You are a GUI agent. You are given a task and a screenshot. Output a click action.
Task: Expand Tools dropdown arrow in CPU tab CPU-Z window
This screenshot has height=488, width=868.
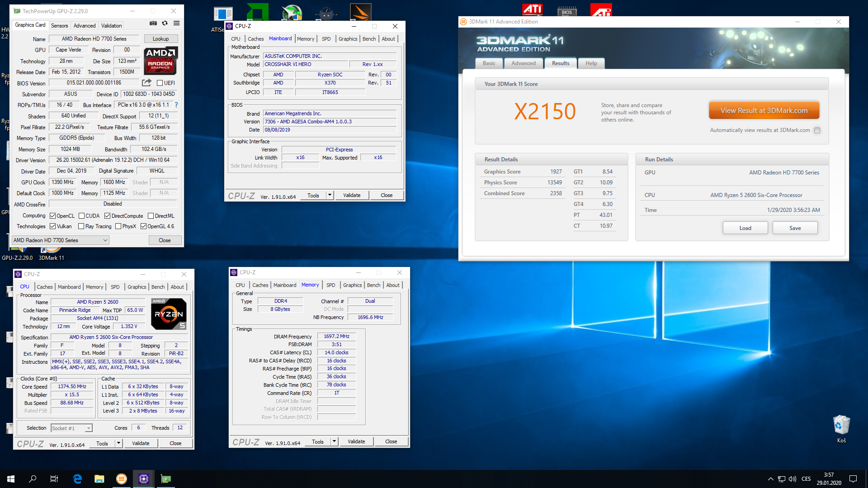[118, 443]
